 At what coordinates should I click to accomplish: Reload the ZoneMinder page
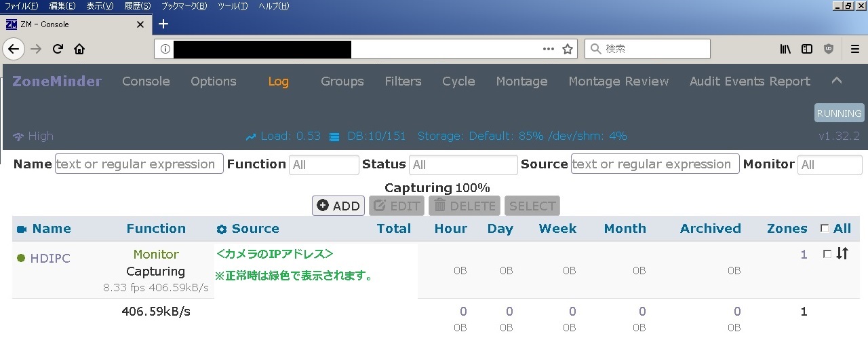click(58, 49)
